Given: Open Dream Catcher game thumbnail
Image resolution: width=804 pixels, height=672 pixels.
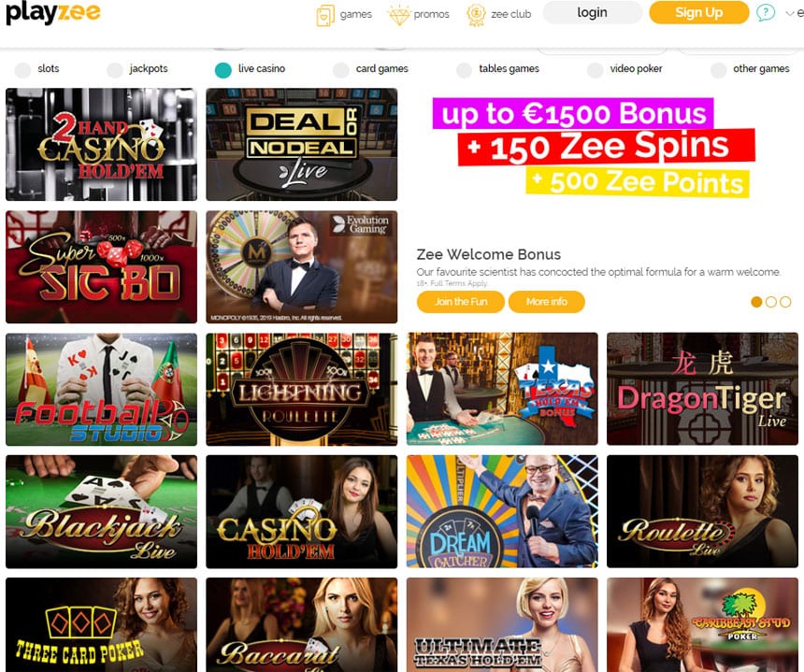Looking at the screenshot, I should 502,511.
